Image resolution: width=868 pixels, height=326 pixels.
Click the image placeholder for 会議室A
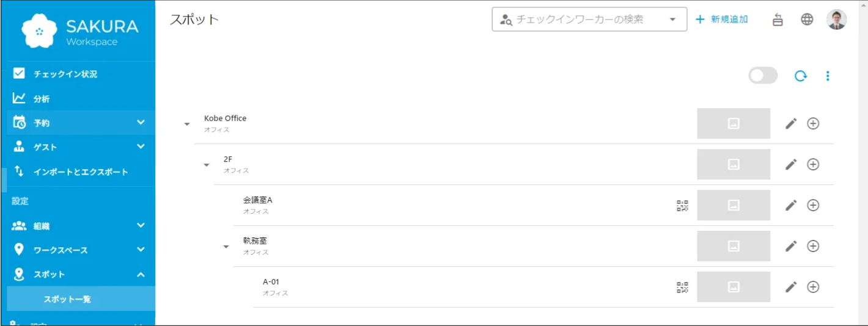(734, 205)
